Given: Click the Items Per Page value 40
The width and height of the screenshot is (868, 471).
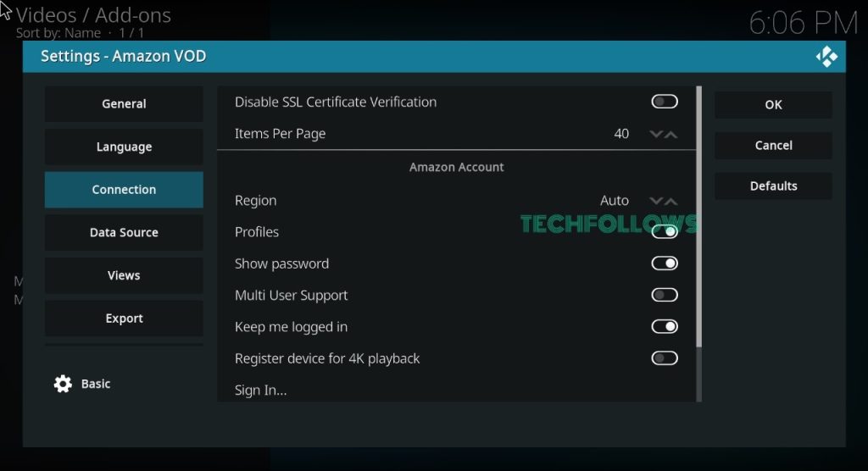Looking at the screenshot, I should click(x=621, y=134).
